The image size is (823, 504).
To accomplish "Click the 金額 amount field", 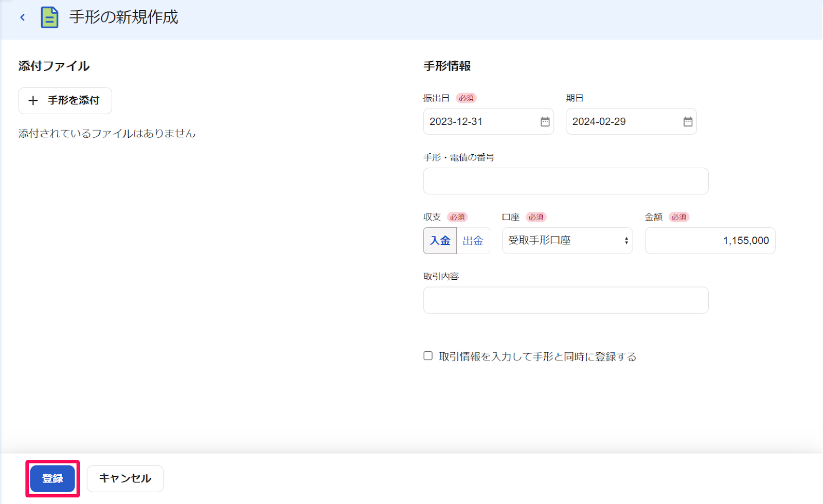I will [x=710, y=241].
